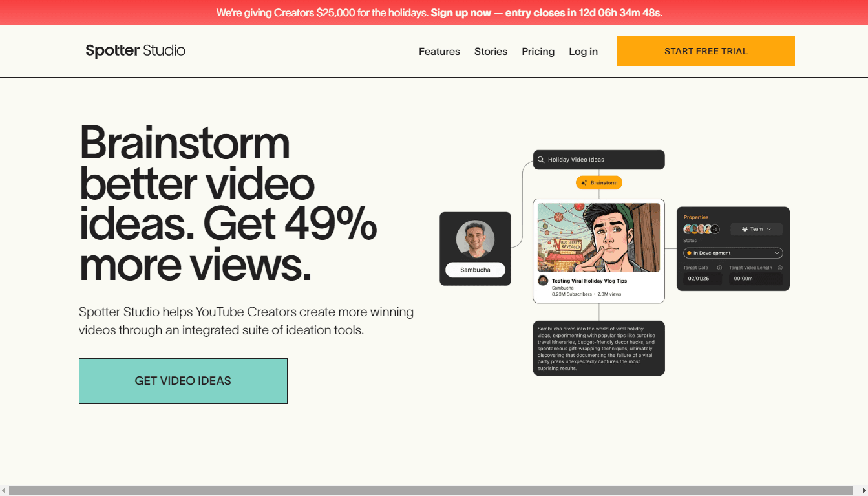Image resolution: width=868 pixels, height=496 pixels.
Task: Click the search magnifier in Holiday Video Ideas
Action: pos(541,159)
